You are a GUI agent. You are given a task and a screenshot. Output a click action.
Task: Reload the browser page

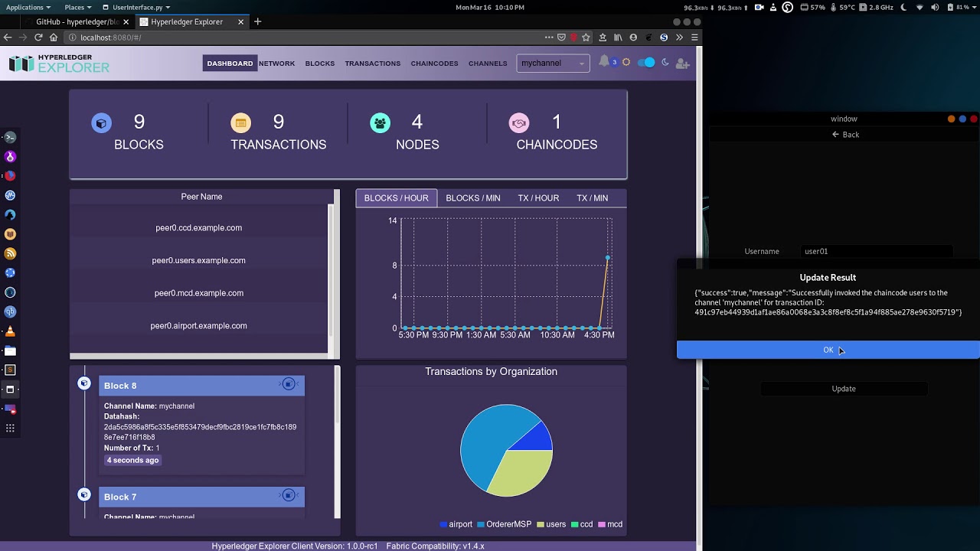(38, 37)
